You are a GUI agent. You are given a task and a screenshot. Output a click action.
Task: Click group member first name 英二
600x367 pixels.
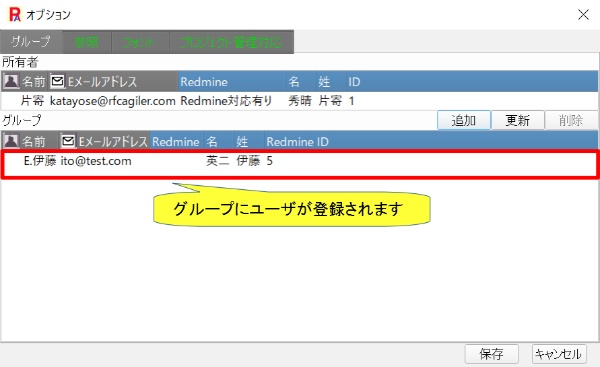tap(218, 161)
